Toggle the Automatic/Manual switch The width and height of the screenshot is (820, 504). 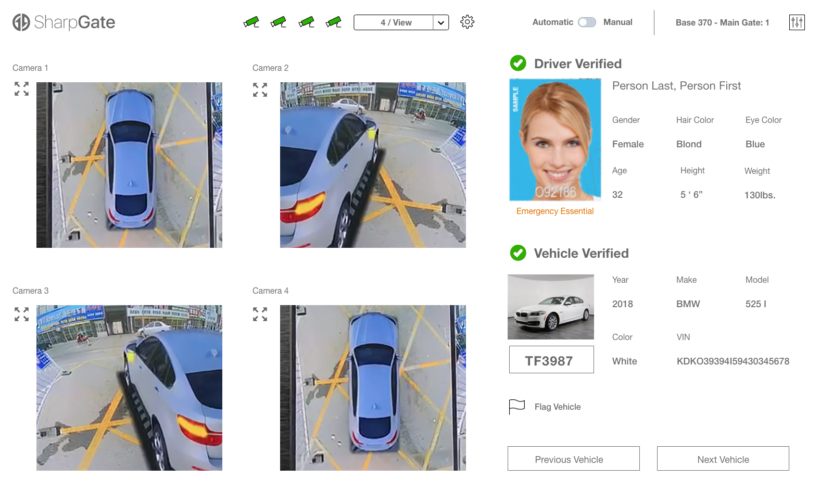(587, 22)
